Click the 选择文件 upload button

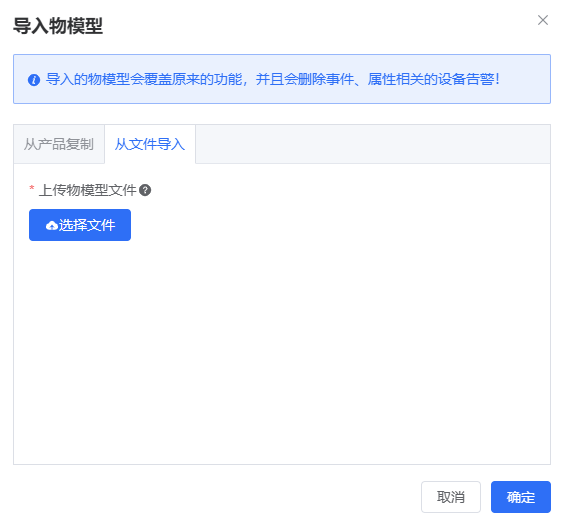click(80, 225)
